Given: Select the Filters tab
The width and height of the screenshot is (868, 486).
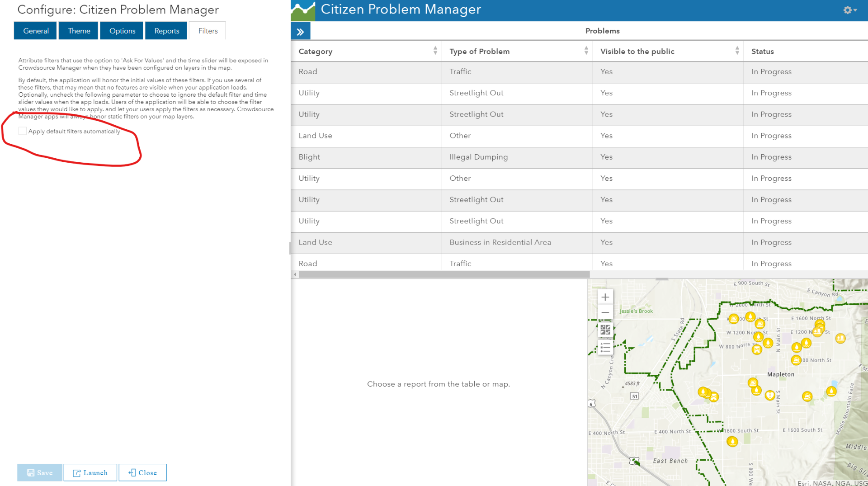Looking at the screenshot, I should pos(208,31).
